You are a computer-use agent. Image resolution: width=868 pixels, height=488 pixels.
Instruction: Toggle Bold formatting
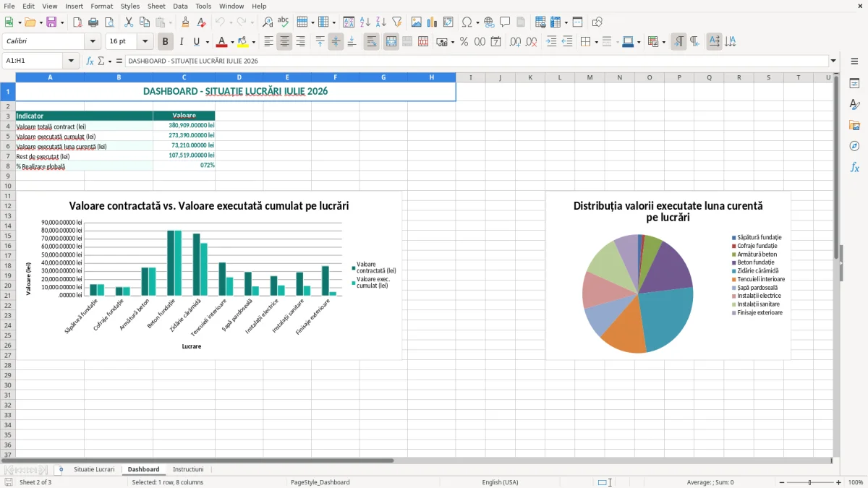pyautogui.click(x=166, y=42)
